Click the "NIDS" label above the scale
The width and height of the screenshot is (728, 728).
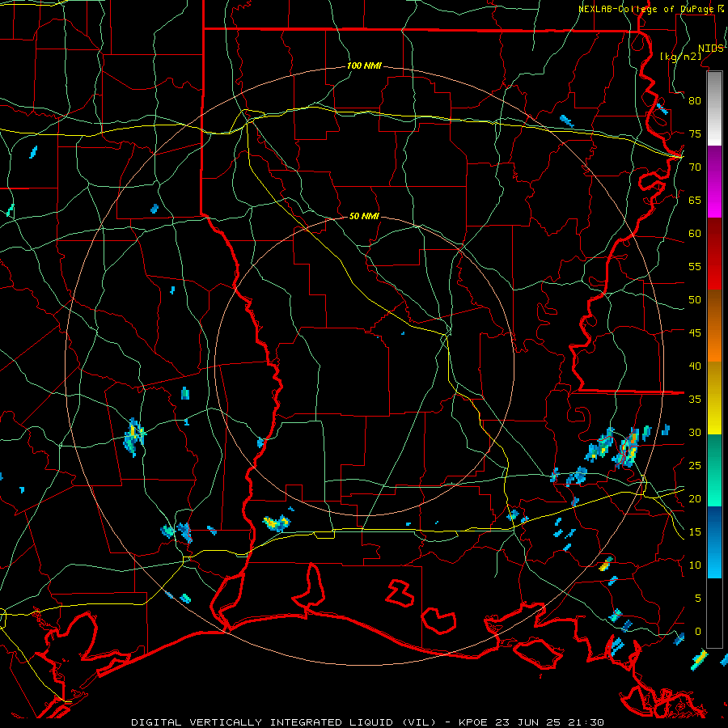click(x=710, y=49)
